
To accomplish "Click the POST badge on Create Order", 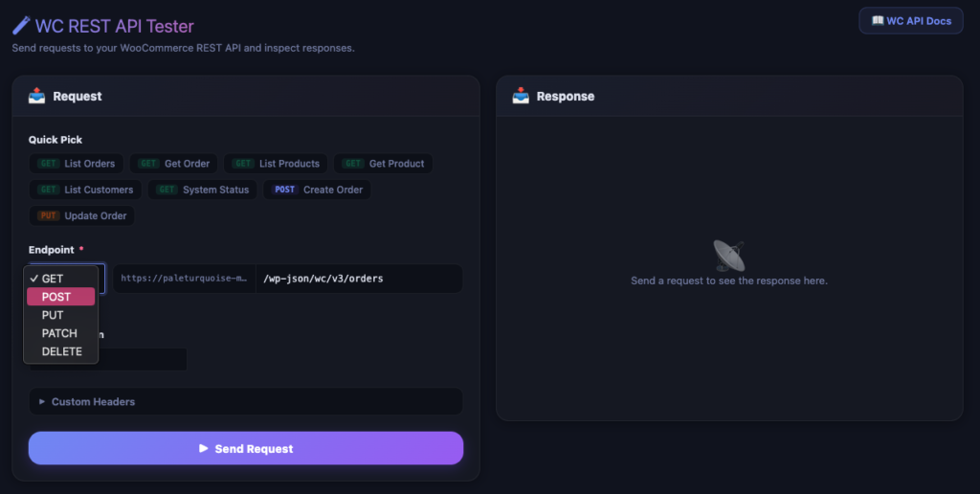I will point(284,190).
